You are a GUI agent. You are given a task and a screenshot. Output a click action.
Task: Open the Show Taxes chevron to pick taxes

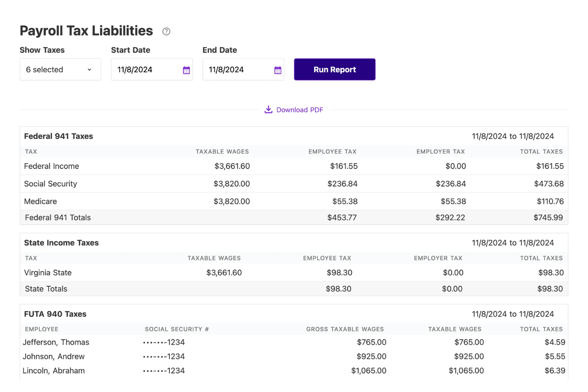(89, 70)
